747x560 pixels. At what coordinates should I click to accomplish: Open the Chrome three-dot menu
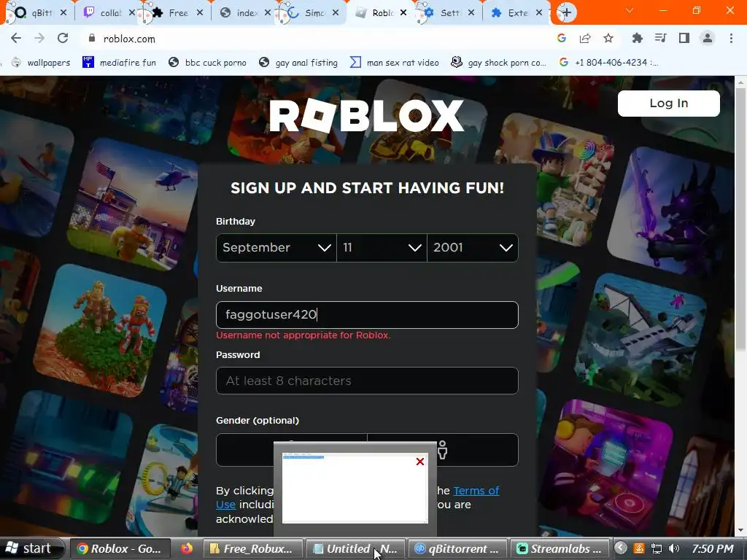(731, 38)
